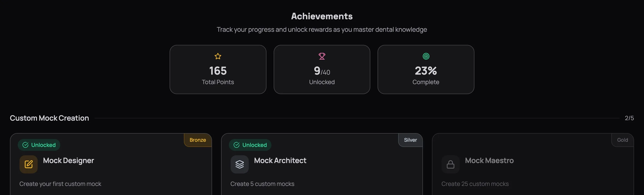The image size is (644, 195).
Task: Click the Bronze tier badge
Action: click(198, 140)
